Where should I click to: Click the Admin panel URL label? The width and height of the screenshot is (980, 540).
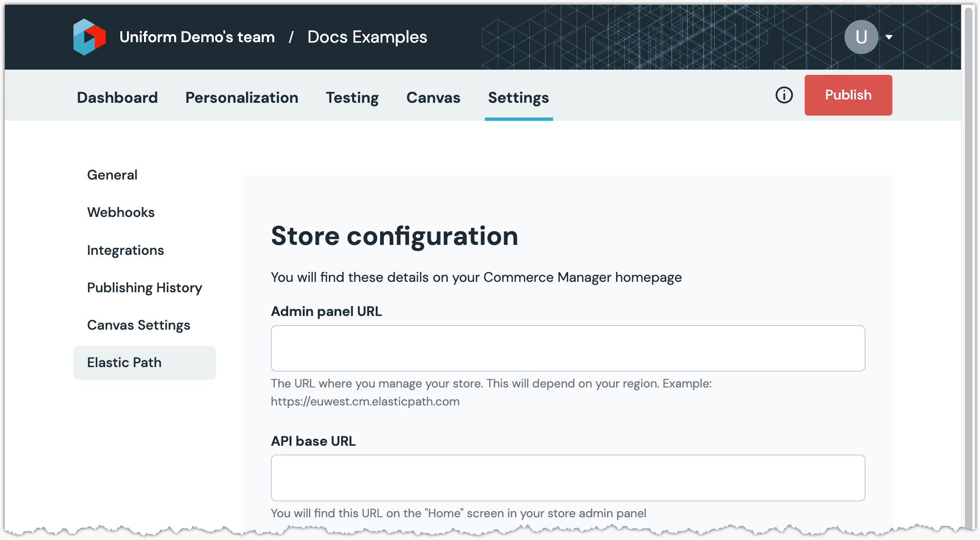point(327,311)
